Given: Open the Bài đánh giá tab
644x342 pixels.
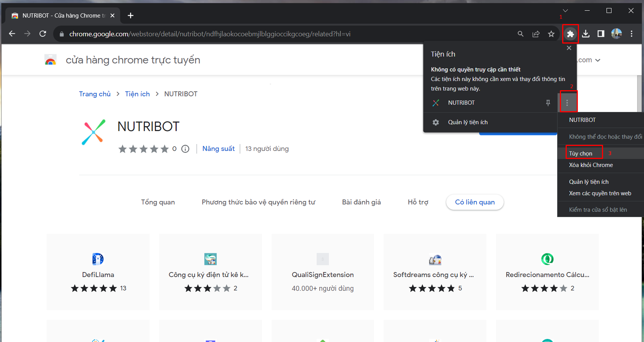Looking at the screenshot, I should tap(361, 202).
